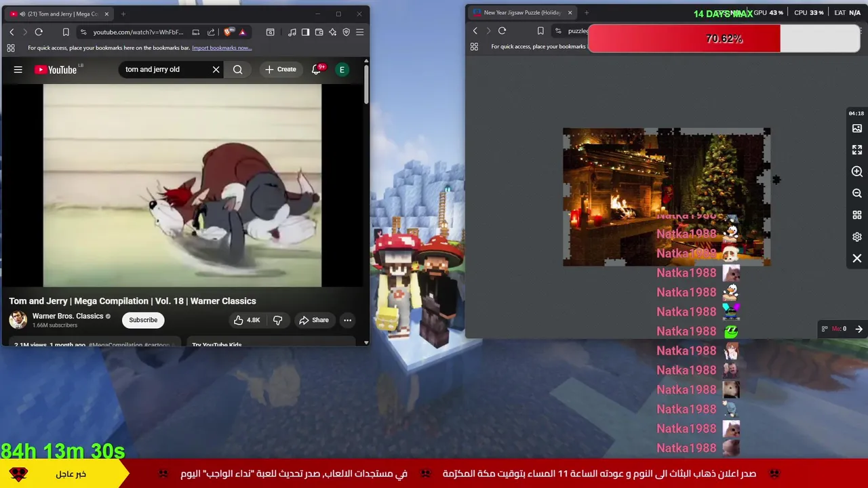Screen dimensions: 868x488
Task: Open apps grid on puzzle window bookmarks bar
Action: [x=474, y=47]
